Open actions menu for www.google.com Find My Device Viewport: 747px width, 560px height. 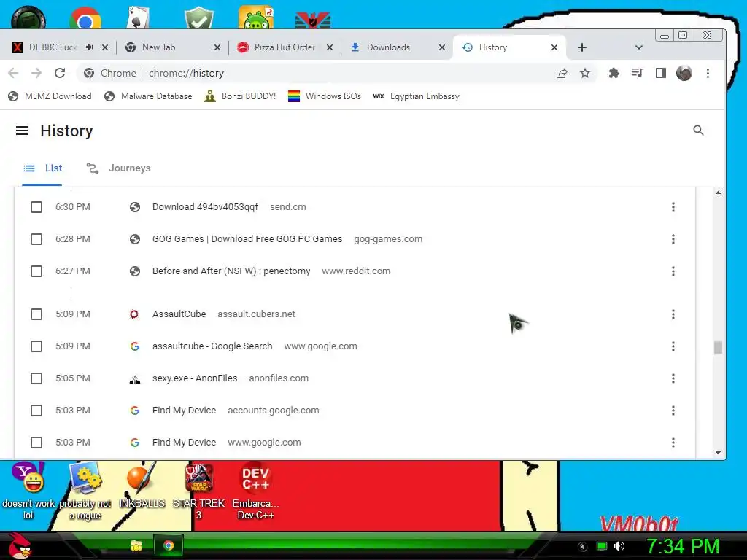pos(673,443)
